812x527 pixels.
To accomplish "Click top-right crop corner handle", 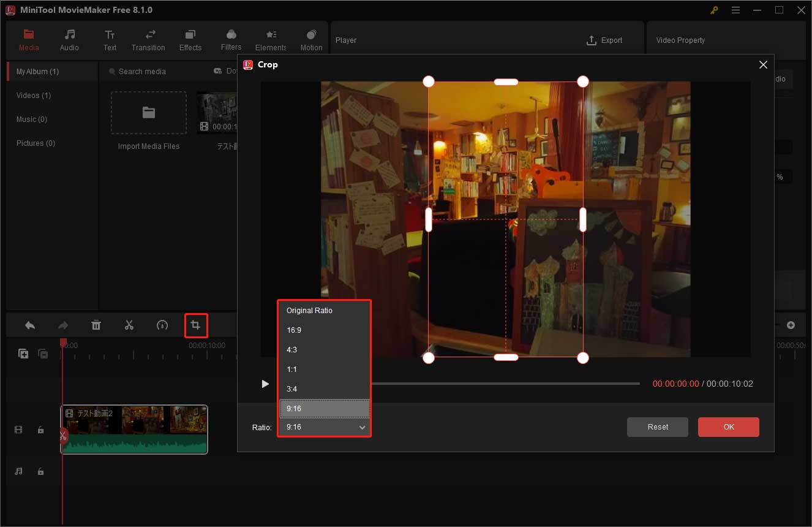I will pyautogui.click(x=583, y=82).
